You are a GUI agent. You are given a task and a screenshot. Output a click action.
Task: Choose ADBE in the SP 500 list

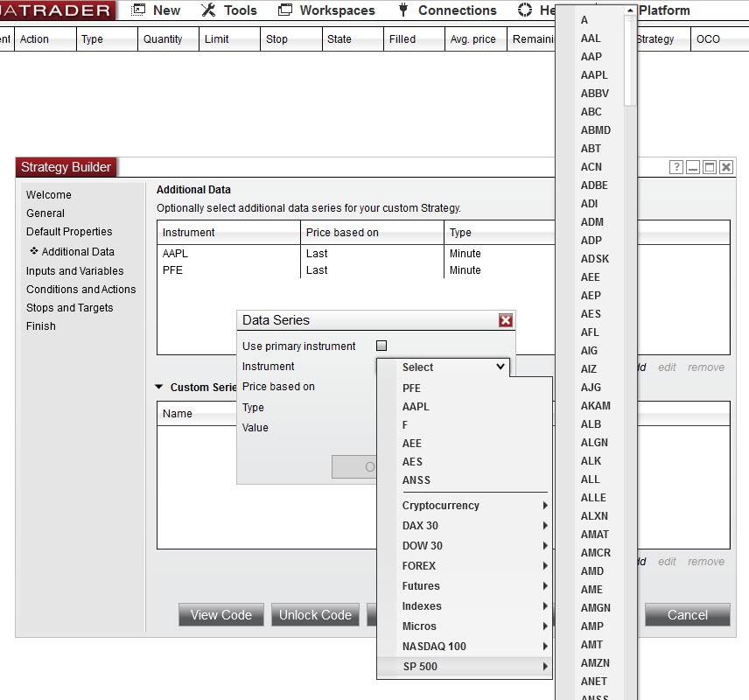594,185
